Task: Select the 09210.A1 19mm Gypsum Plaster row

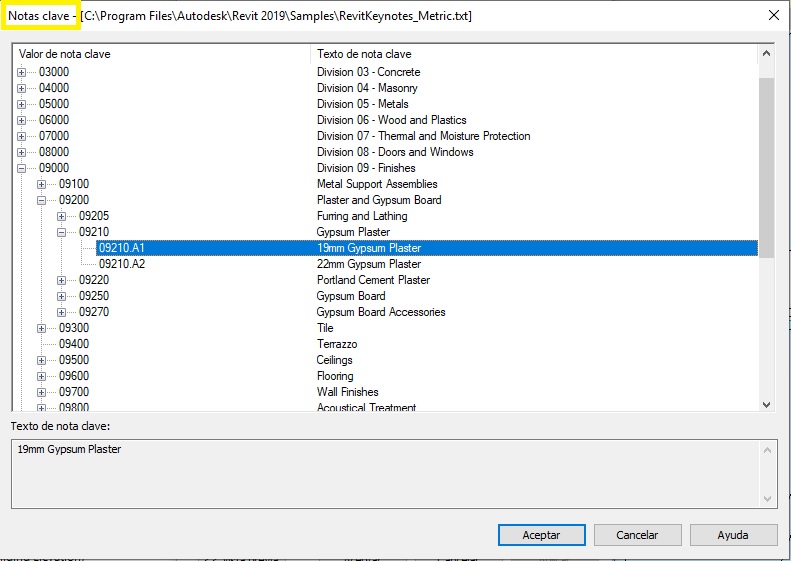Action: tap(122, 248)
